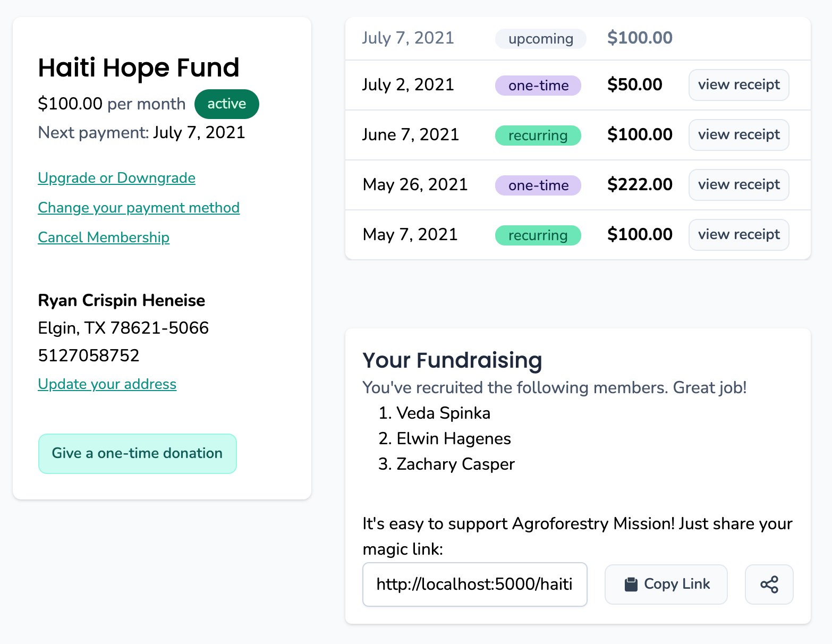The width and height of the screenshot is (832, 644).
Task: View receipt for May 7, 2021 payment
Action: 738,235
